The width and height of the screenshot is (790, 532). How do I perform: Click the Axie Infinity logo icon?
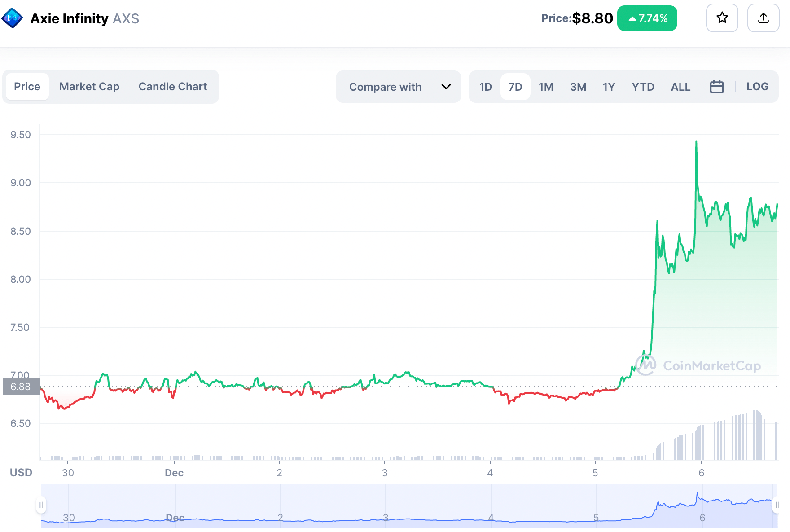[x=13, y=18]
